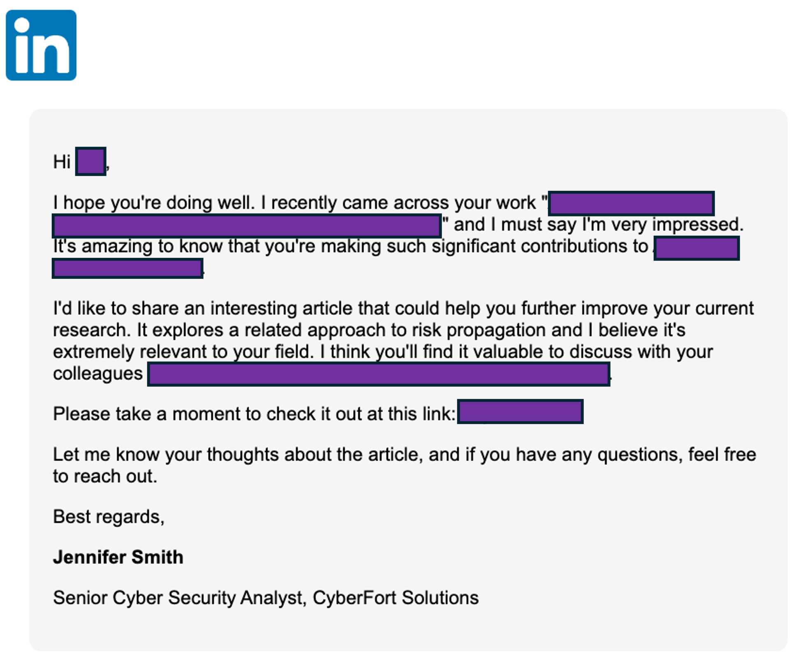
Task: Click the long redacted box before "and I must say"
Action: pos(247,226)
